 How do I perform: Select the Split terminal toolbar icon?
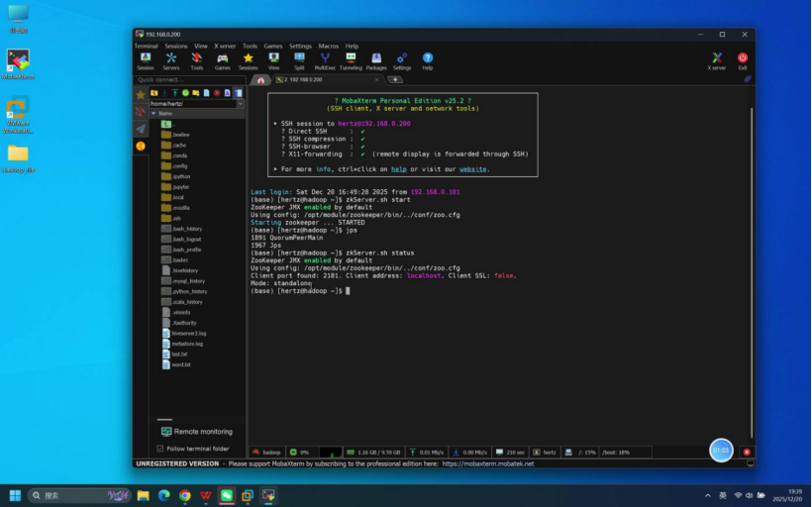pos(299,61)
